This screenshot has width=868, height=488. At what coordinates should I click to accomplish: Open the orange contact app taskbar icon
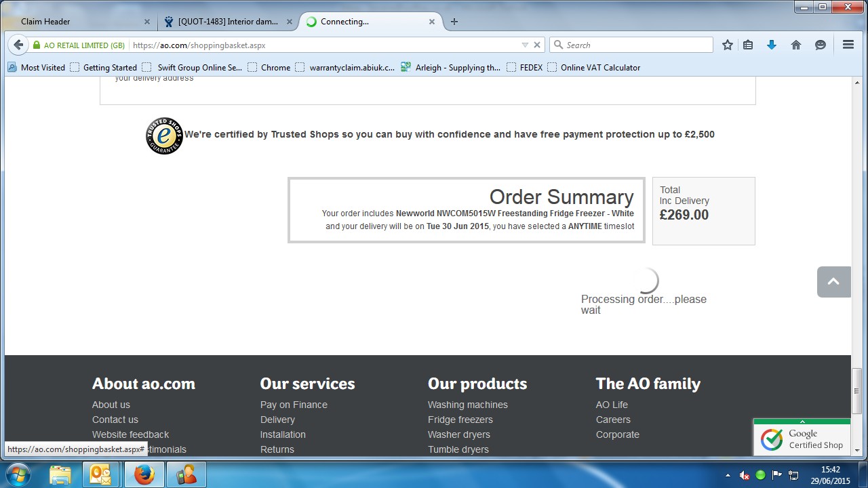tap(186, 474)
